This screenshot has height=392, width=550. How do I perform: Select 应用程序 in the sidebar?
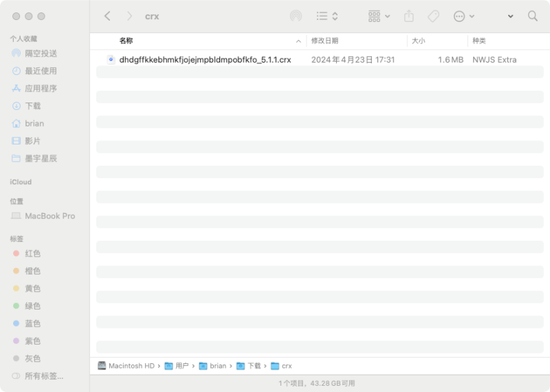click(41, 89)
